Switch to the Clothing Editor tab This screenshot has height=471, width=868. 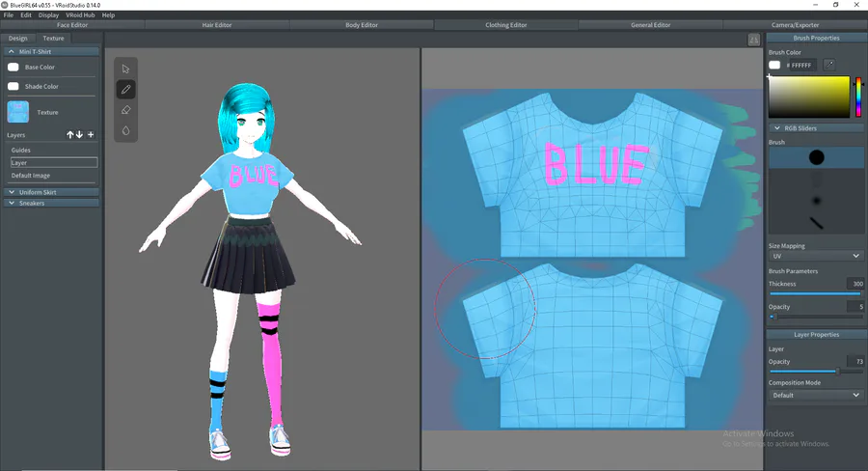(x=506, y=25)
